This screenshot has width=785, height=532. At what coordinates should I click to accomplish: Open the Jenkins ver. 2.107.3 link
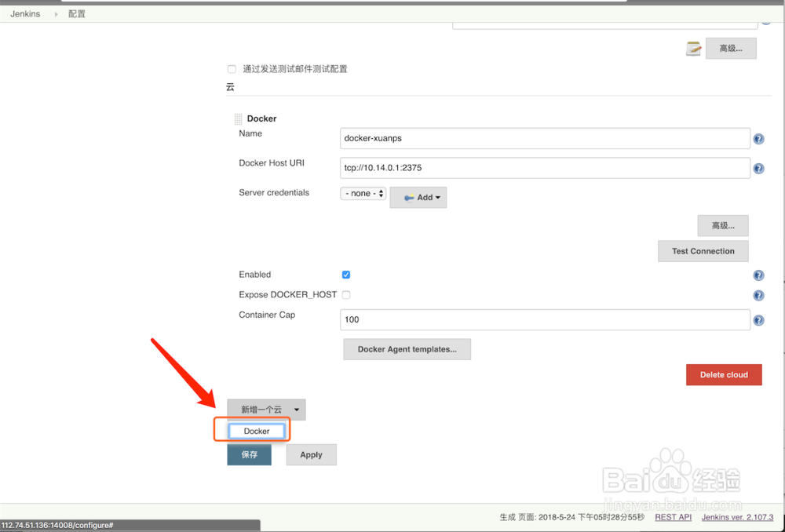[737, 517]
